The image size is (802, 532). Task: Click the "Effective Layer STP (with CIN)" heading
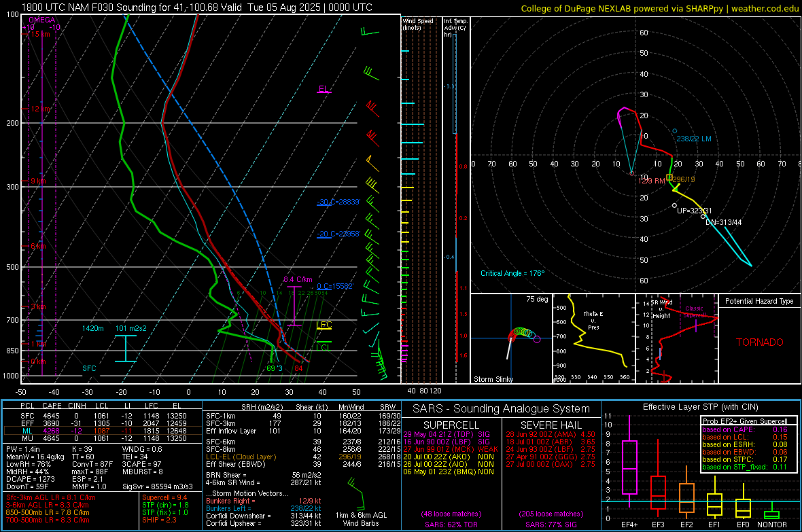tap(701, 407)
